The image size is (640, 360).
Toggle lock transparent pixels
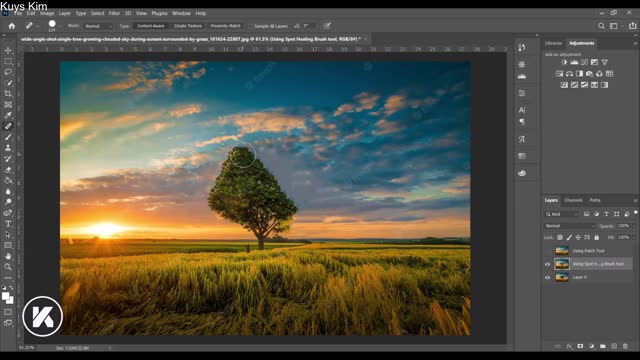coord(560,237)
